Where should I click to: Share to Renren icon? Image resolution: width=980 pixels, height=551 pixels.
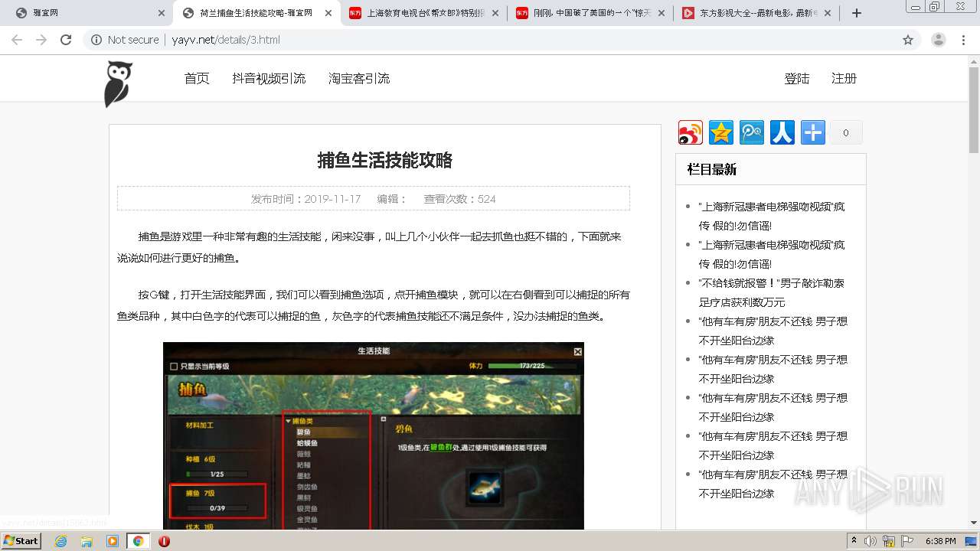[x=782, y=132]
